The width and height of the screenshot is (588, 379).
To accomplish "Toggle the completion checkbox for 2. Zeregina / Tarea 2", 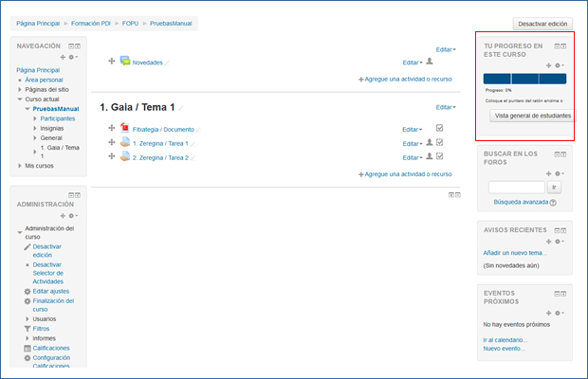I will coord(439,157).
